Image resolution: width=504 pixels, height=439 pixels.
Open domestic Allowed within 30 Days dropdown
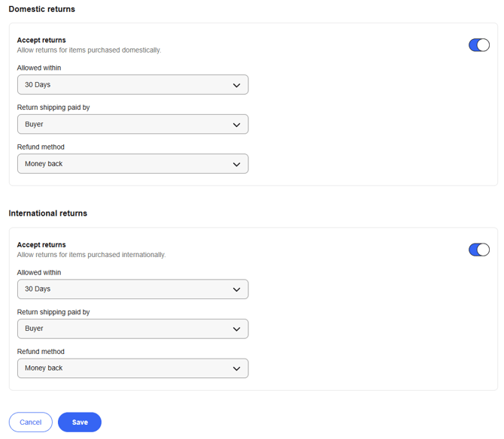pos(132,85)
